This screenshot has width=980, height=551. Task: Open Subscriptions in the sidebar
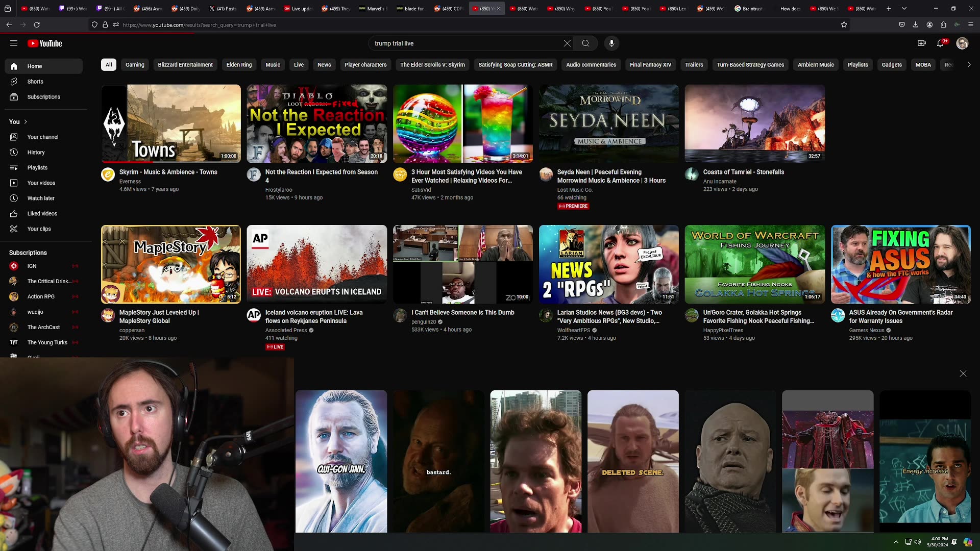click(x=43, y=97)
